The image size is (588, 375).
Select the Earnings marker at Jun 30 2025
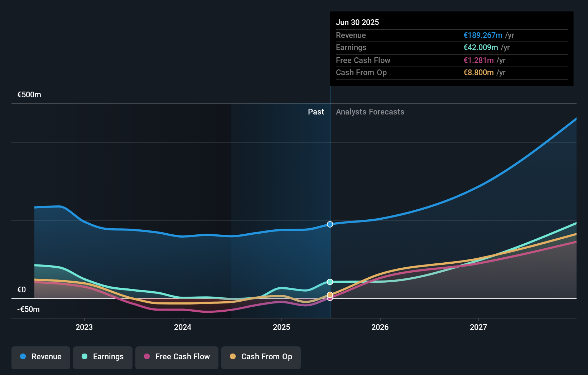point(330,282)
